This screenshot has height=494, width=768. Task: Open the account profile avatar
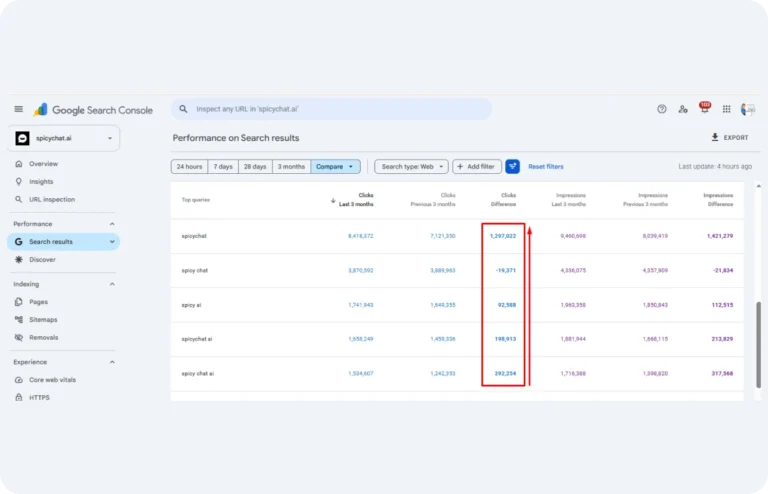point(747,109)
